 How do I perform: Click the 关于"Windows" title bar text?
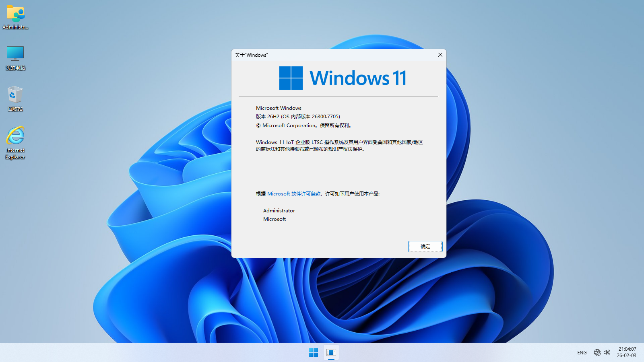point(252,55)
